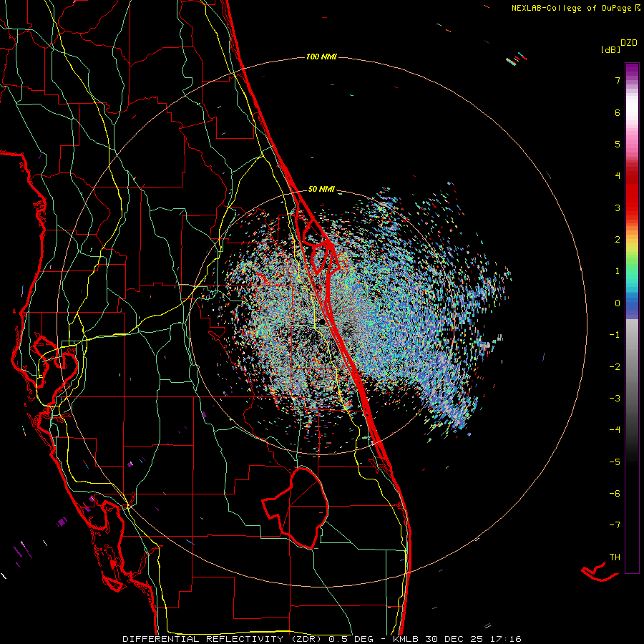This screenshot has width=644, height=644.
Task: Click the 7 dB scale label
Action: 618,80
